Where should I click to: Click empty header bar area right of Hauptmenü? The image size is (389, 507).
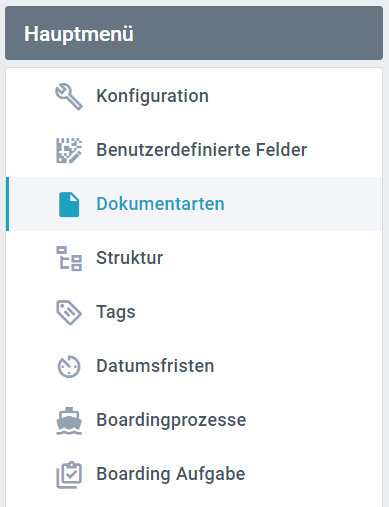click(x=257, y=33)
